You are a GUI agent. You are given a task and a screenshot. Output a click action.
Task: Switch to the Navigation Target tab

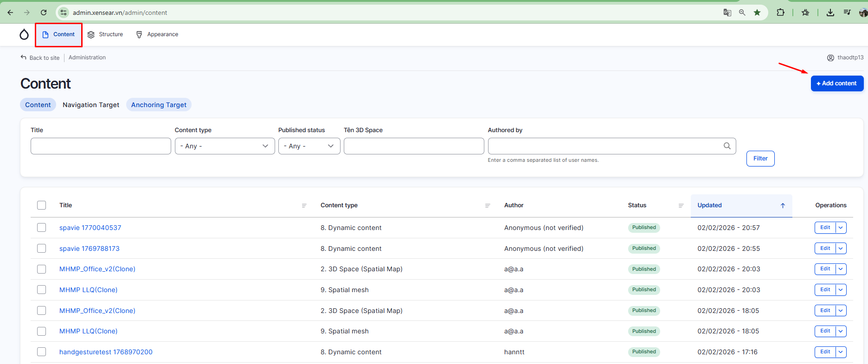pyautogui.click(x=91, y=105)
